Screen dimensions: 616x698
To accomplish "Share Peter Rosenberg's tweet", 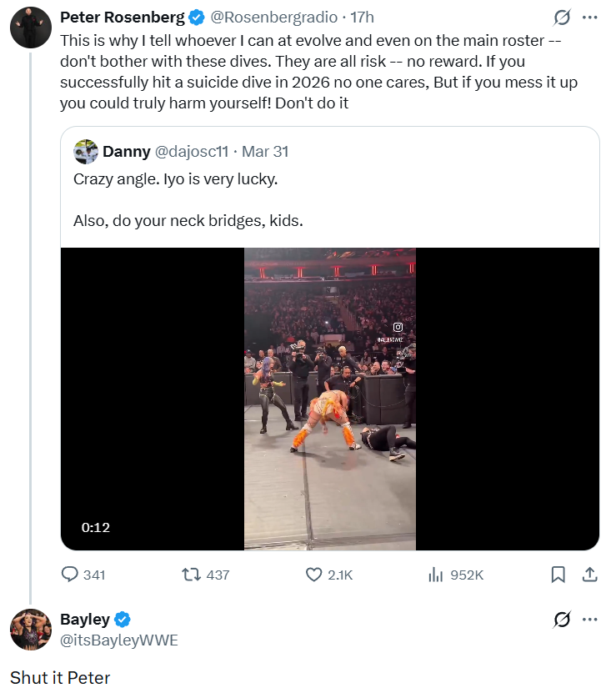I will tap(588, 575).
